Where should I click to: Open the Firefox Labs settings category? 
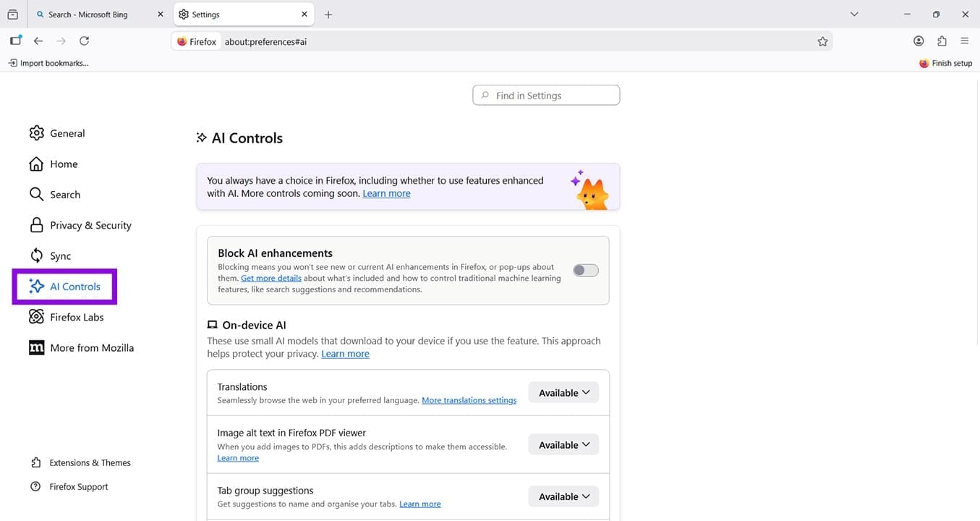coord(66,317)
